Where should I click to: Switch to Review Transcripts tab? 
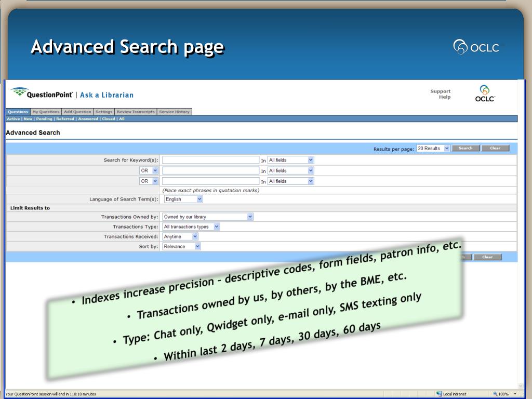pos(136,112)
